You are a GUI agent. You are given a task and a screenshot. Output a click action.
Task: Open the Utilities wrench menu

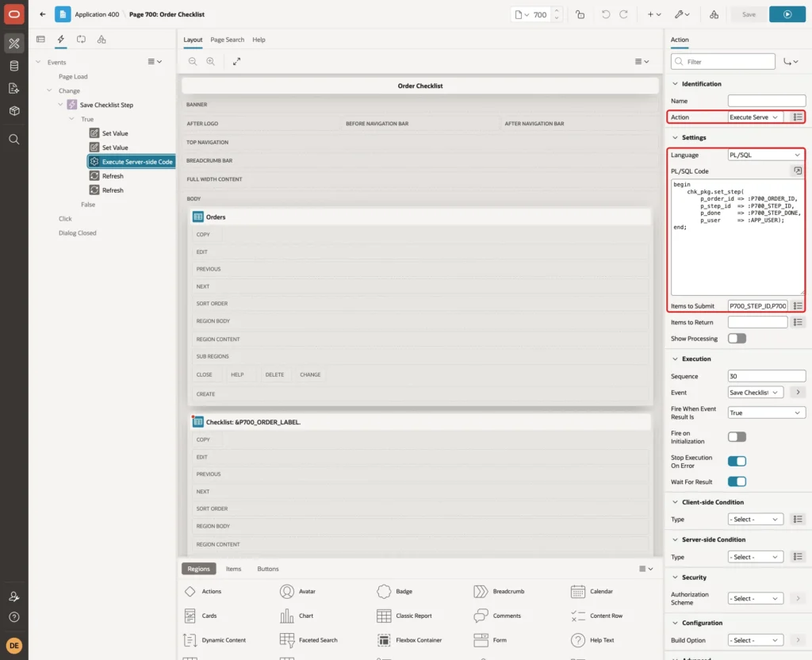[x=682, y=14]
